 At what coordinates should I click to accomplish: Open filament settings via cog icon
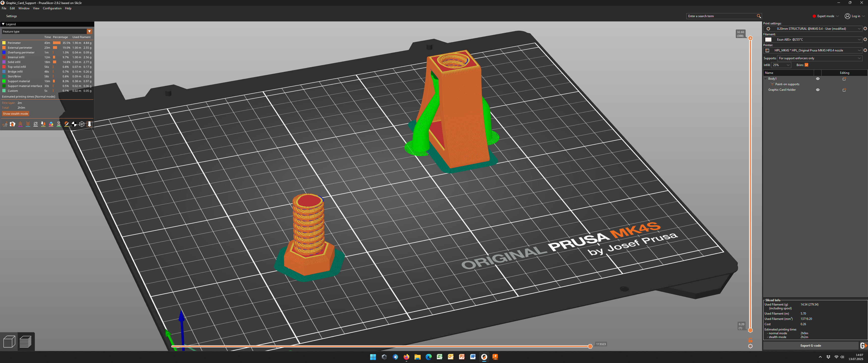pos(865,39)
